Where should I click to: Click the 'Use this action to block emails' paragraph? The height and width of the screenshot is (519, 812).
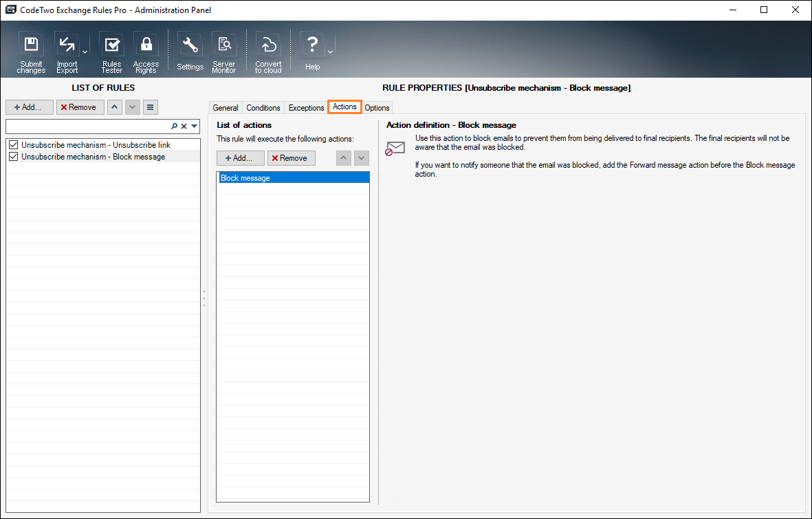[602, 142]
